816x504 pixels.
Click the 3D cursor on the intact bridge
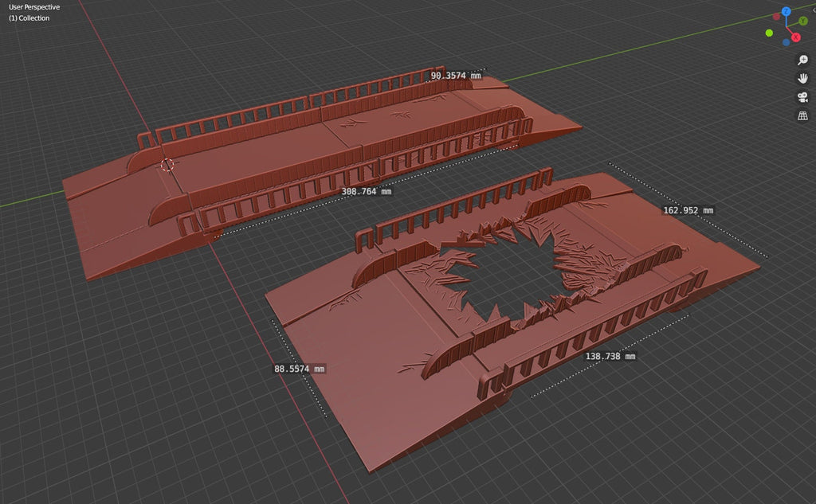pos(167,165)
